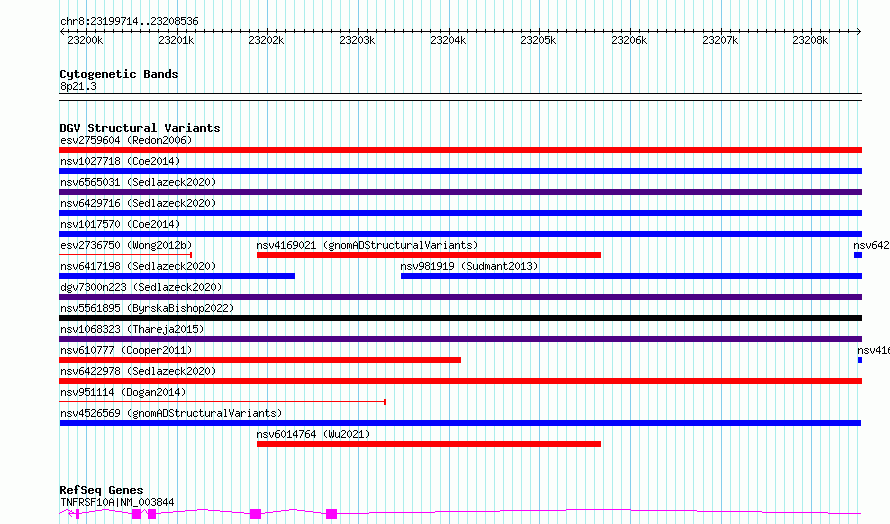
Task: Click the 23208k ruler label
Action: [810, 40]
